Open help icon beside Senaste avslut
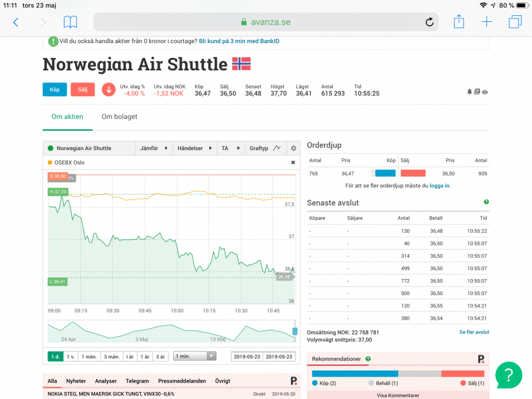 click(x=486, y=202)
